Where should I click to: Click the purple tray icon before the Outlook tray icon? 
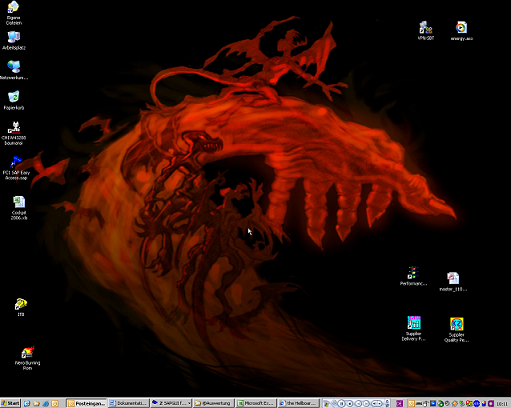[x=400, y=404]
